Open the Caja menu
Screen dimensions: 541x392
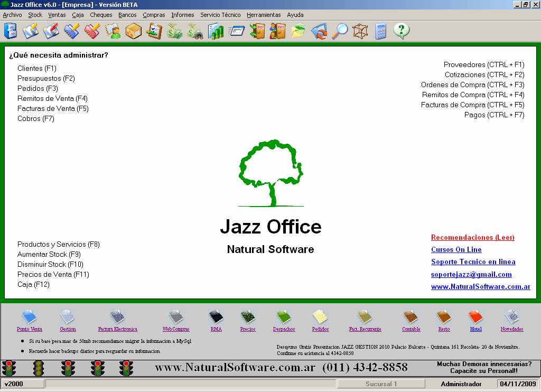point(78,15)
